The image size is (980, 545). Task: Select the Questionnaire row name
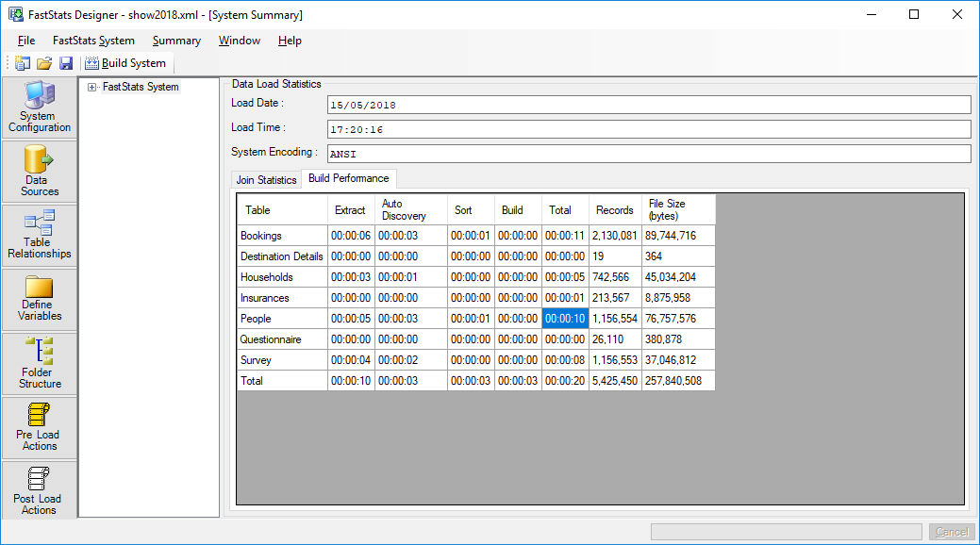(x=282, y=339)
